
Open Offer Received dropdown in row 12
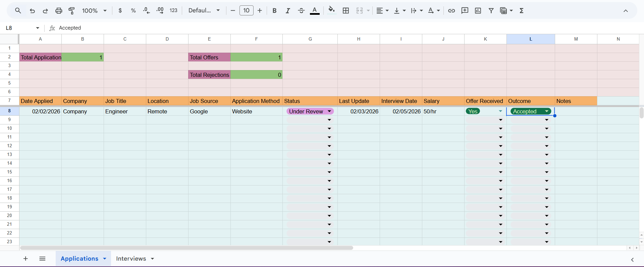(x=500, y=146)
